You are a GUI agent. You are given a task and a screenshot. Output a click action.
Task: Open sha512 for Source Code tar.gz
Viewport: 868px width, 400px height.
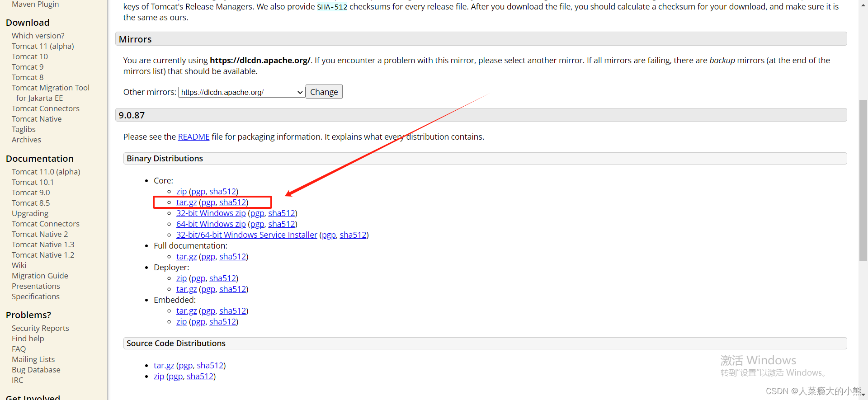coord(210,366)
